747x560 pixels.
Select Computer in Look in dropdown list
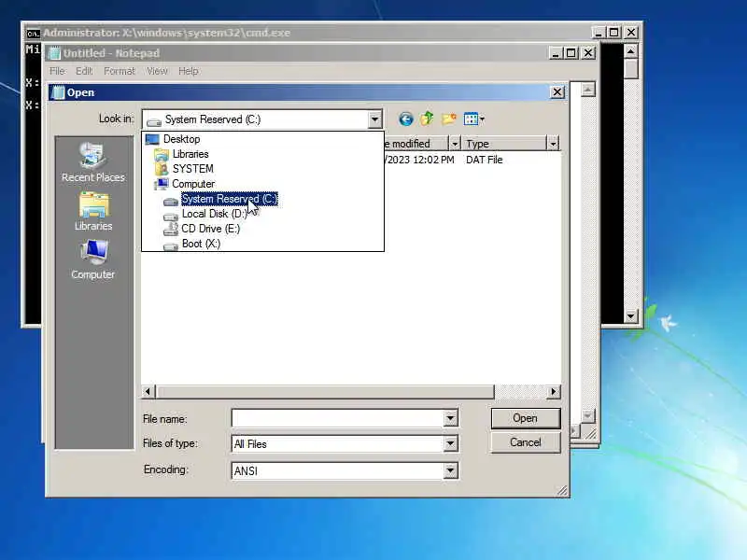click(x=193, y=184)
